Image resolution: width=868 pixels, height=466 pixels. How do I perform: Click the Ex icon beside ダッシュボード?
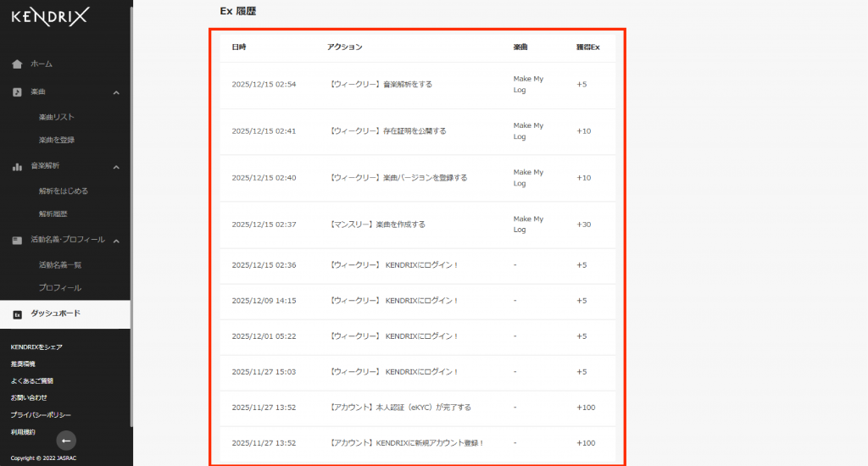(x=17, y=314)
